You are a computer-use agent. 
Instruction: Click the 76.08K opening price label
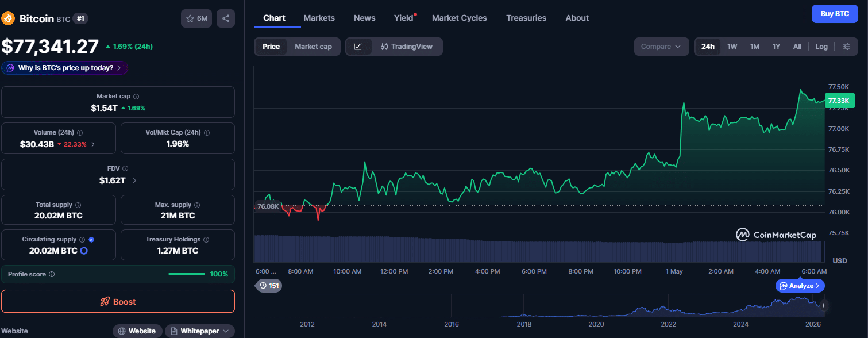pyautogui.click(x=268, y=206)
